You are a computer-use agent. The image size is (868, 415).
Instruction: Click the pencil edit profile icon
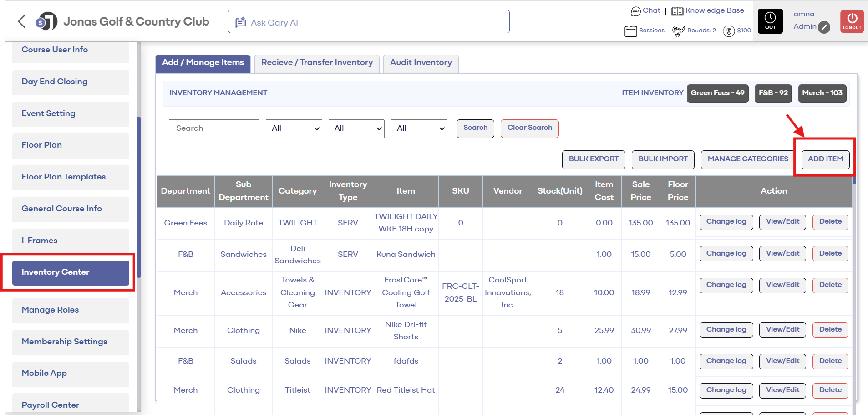tap(824, 27)
